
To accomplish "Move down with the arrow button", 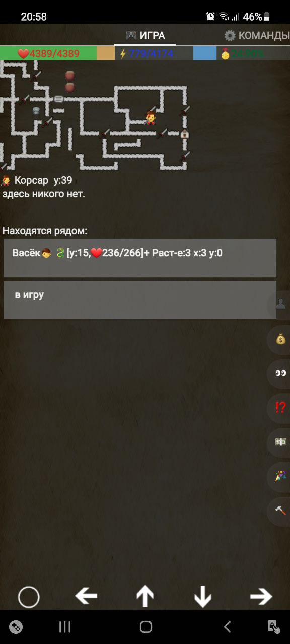I will (203, 597).
